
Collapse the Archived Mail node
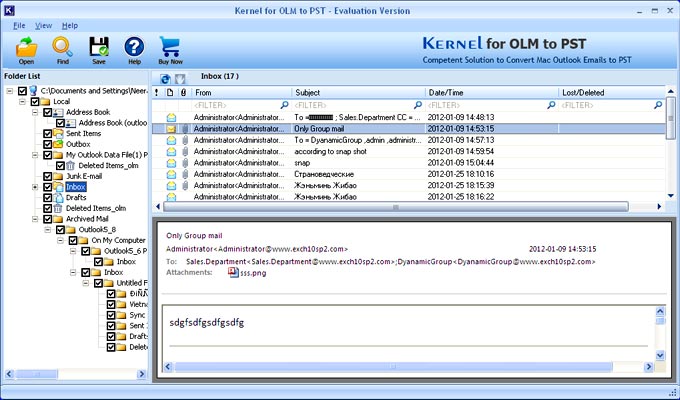(x=35, y=219)
